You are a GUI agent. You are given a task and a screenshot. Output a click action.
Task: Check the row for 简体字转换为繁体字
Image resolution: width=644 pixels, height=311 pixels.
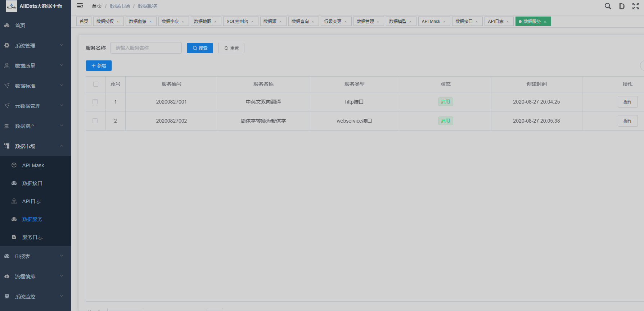pyautogui.click(x=95, y=121)
